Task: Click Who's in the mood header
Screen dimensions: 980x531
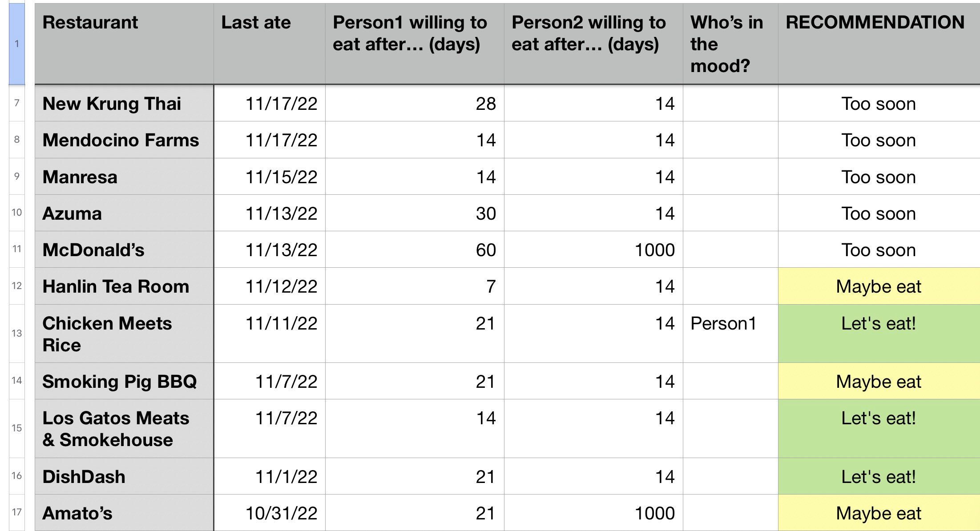Action: (x=730, y=44)
